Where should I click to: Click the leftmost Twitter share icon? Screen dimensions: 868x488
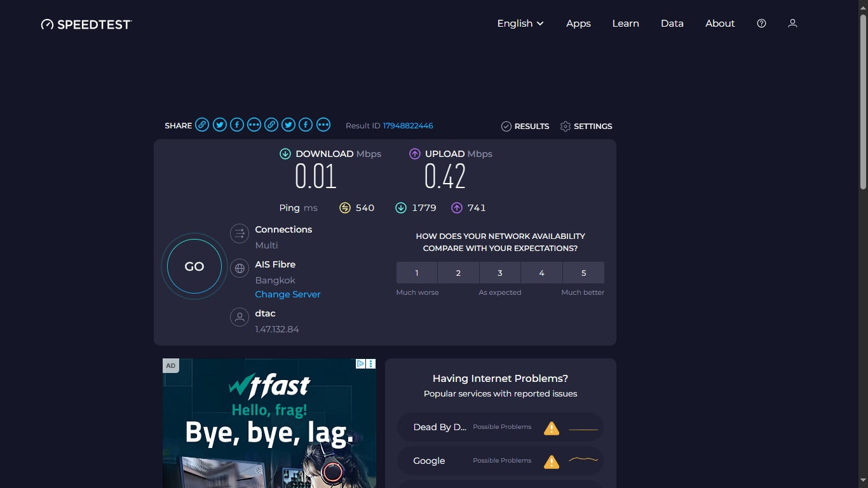pyautogui.click(x=220, y=125)
